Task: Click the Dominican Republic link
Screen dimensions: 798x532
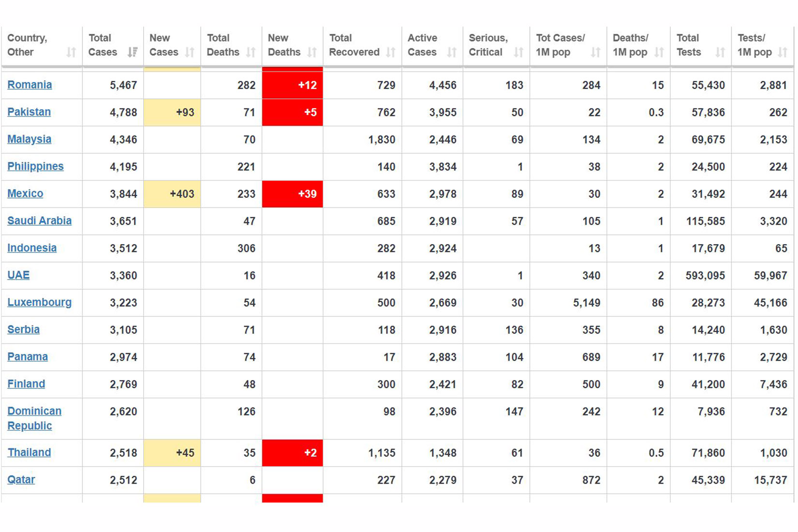Action: pos(34,418)
